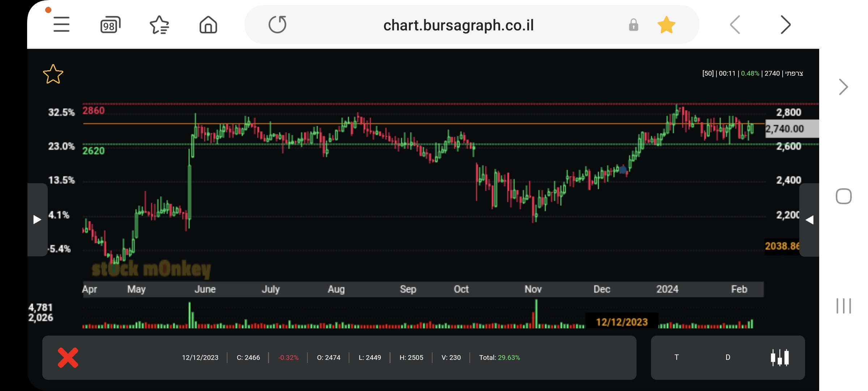Close the data bar with red X

68,358
